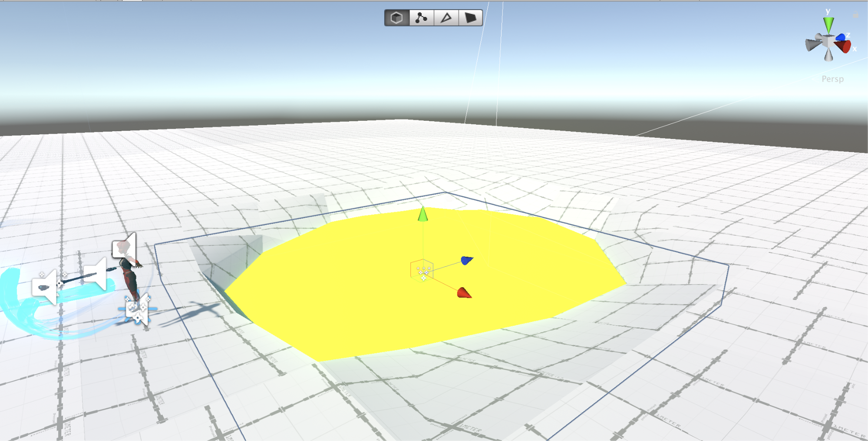Select the particle gizmo at character's feet
This screenshot has height=441, width=868.
(x=137, y=309)
